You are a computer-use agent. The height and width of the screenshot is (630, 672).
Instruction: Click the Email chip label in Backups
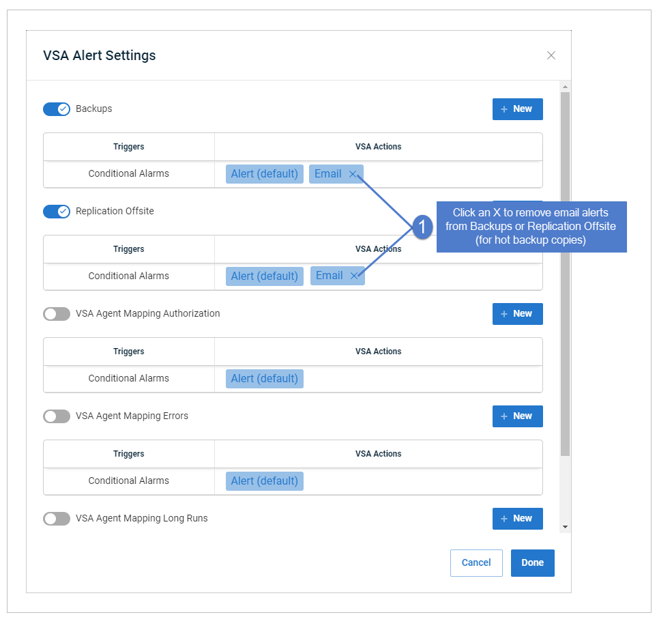[x=328, y=173]
